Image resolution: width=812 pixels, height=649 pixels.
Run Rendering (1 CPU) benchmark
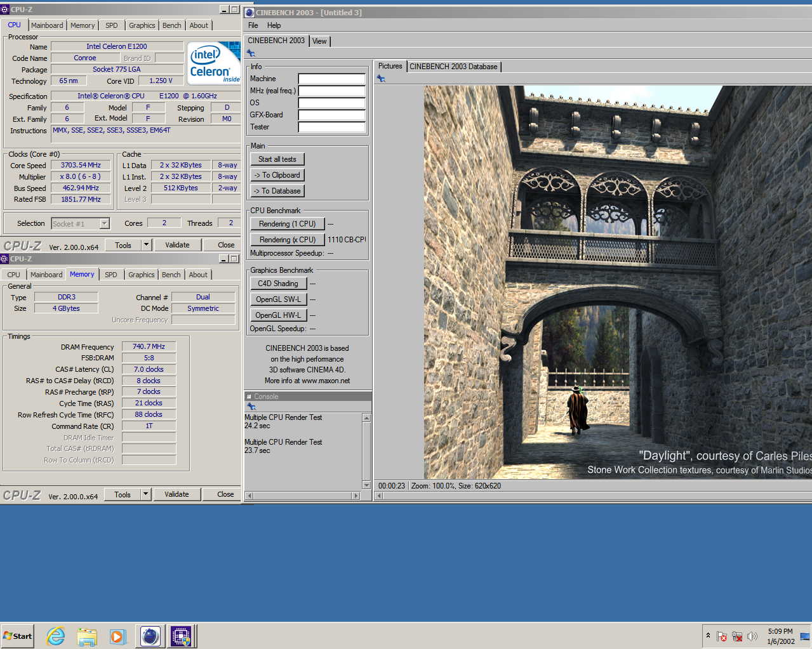click(288, 224)
